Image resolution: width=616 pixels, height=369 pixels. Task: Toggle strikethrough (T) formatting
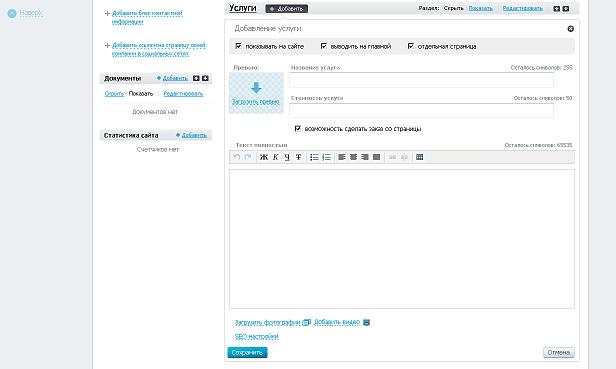(x=299, y=157)
